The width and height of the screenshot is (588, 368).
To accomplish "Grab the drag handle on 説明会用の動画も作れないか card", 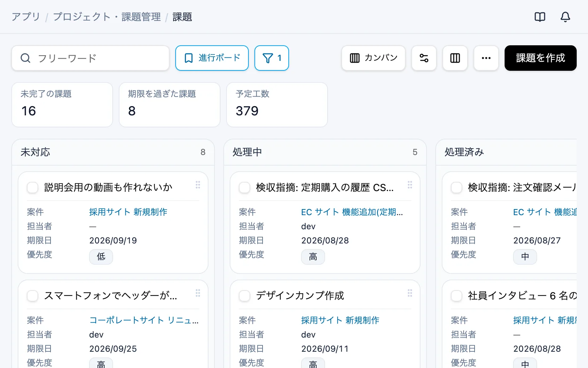I will click(198, 185).
